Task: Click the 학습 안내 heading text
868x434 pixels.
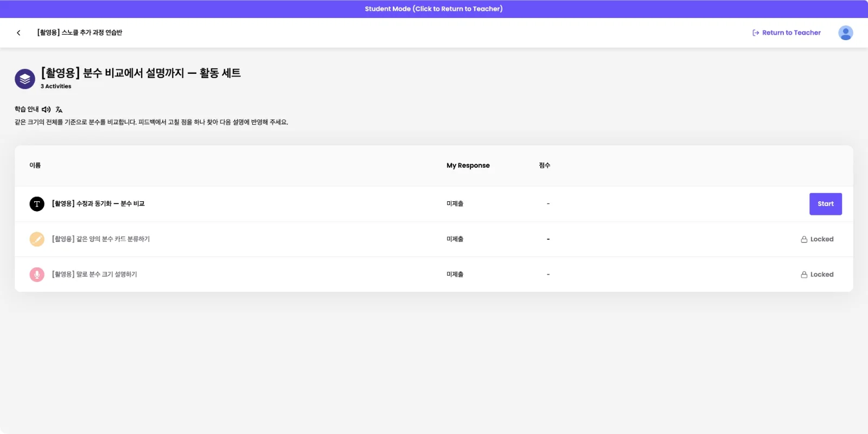Action: pos(27,110)
